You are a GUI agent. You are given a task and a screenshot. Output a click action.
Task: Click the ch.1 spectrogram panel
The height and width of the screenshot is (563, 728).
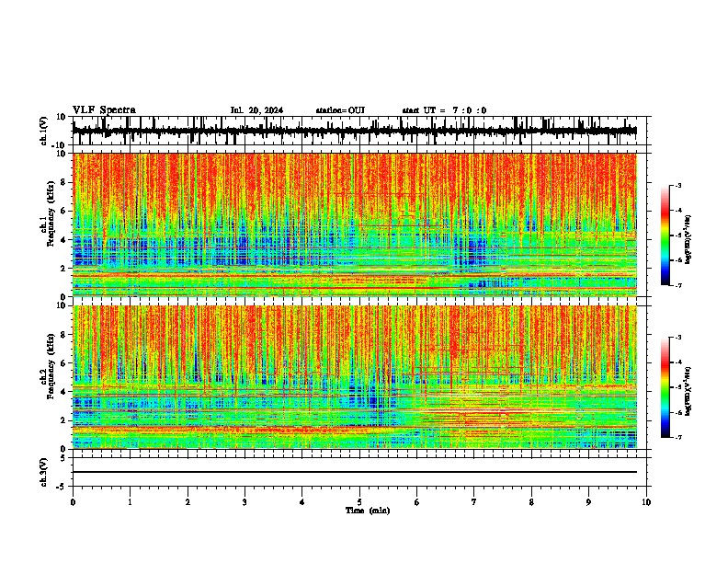[354, 224]
